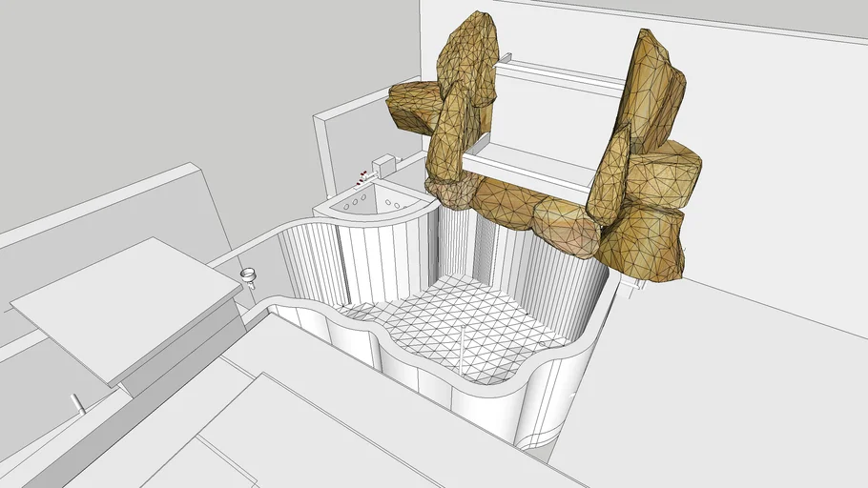Select the red valve handles by the tub
The image size is (868, 488).
(362, 175)
